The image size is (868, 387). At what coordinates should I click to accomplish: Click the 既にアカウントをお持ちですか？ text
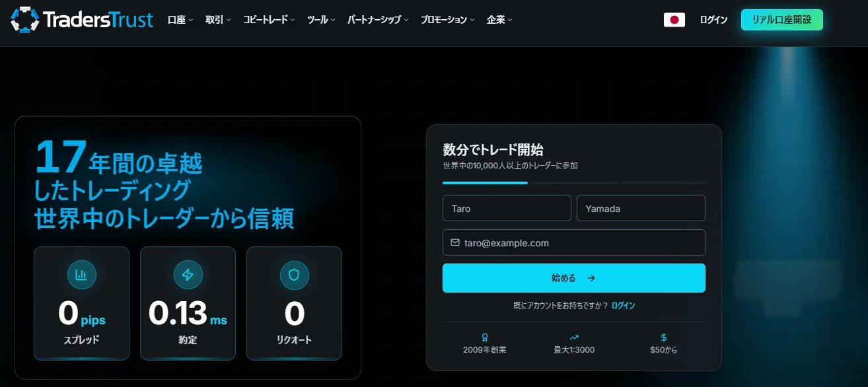pyautogui.click(x=560, y=306)
